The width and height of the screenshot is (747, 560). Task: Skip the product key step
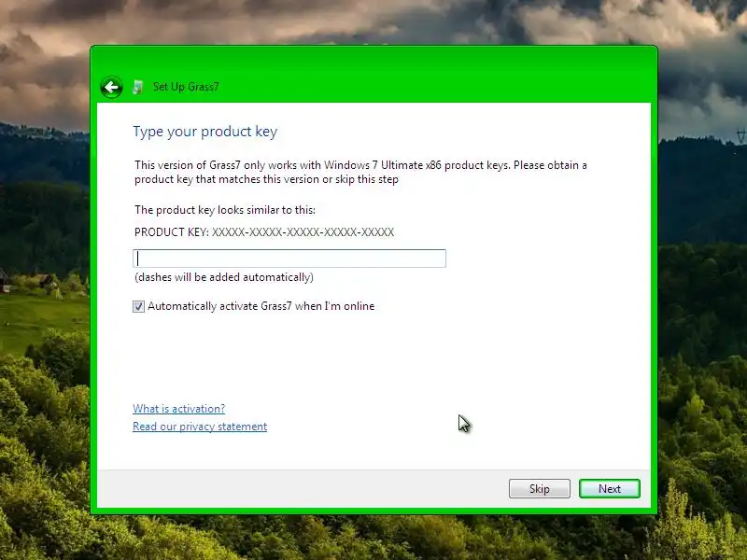coord(540,488)
